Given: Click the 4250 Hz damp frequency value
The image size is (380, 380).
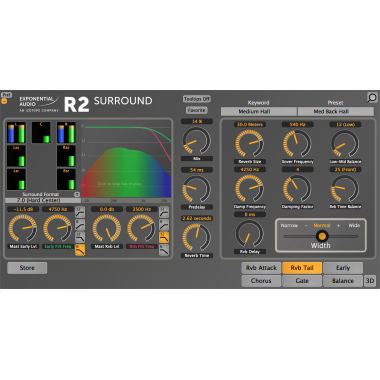Looking at the screenshot, I should (250, 169).
